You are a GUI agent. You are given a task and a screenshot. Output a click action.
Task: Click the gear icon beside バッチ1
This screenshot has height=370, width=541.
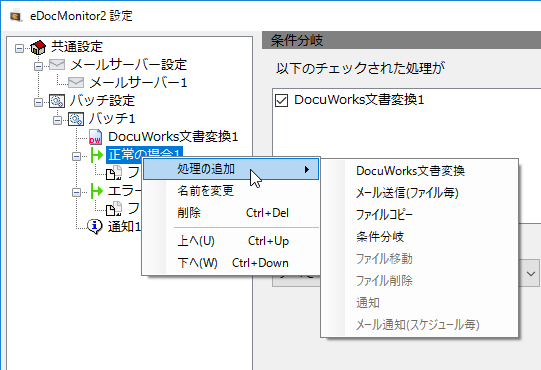(76, 119)
